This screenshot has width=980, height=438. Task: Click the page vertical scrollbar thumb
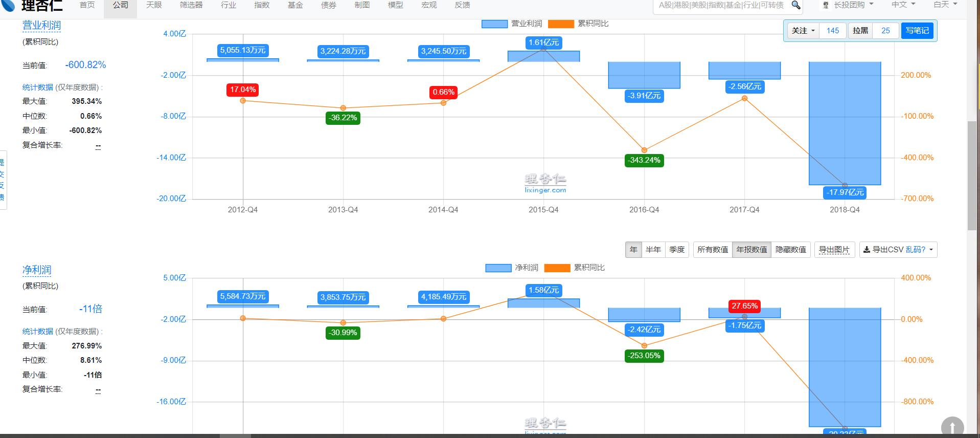(972, 176)
